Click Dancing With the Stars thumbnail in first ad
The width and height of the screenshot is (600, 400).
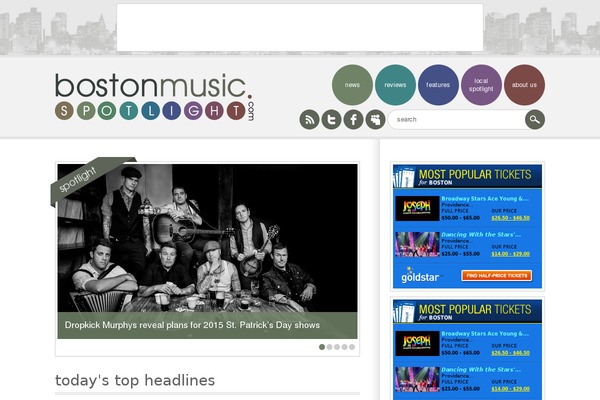click(x=417, y=244)
